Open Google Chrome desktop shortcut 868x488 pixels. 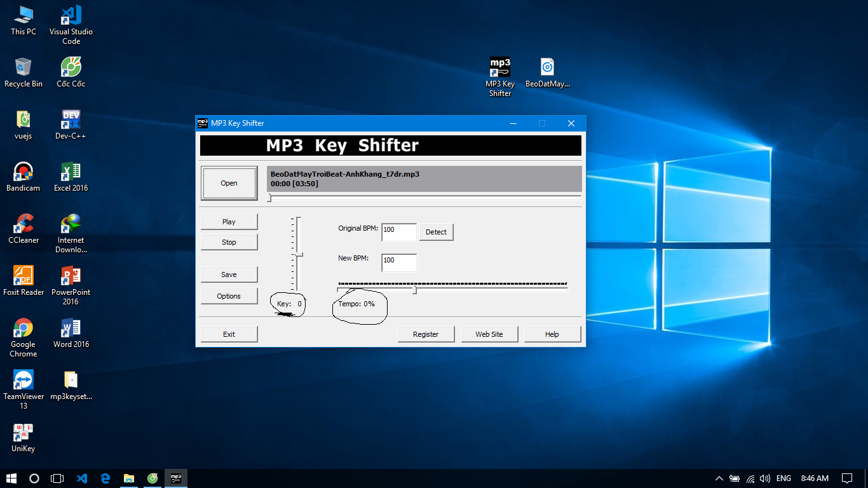click(24, 337)
